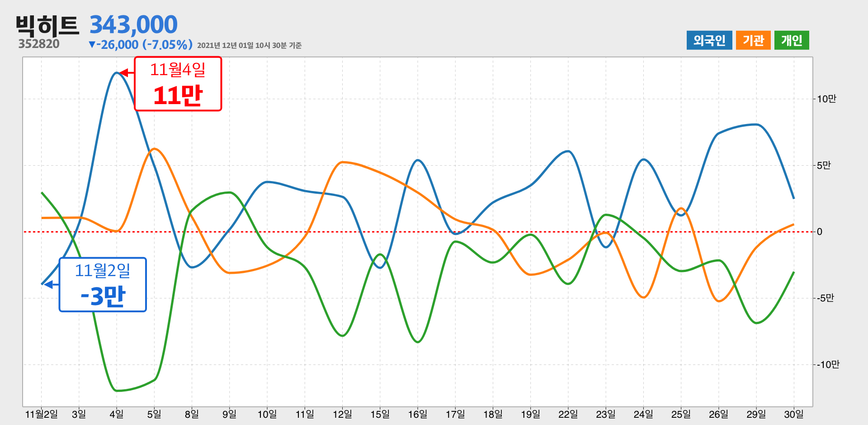The width and height of the screenshot is (868, 425).
Task: Click the 24일 x-axis label
Action: pos(643,414)
